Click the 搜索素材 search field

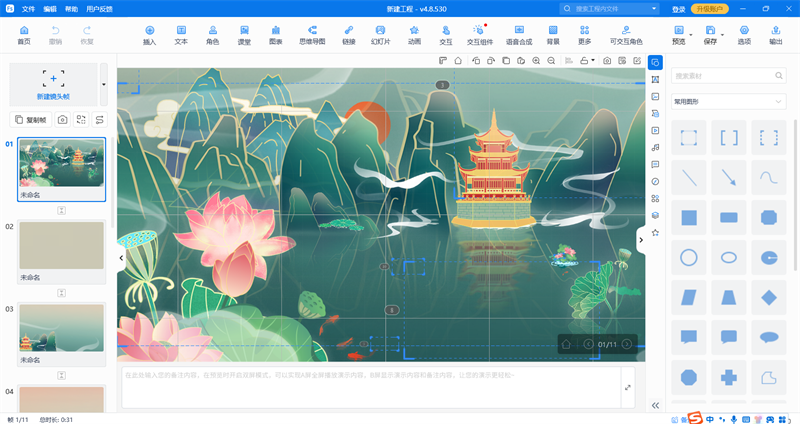click(x=729, y=76)
